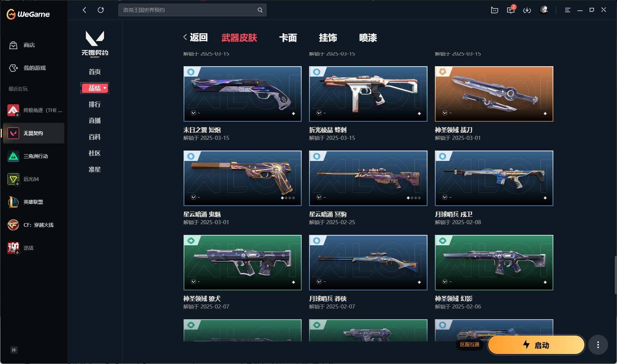
Task: Select 排行 in Valorant menu
Action: tap(95, 104)
